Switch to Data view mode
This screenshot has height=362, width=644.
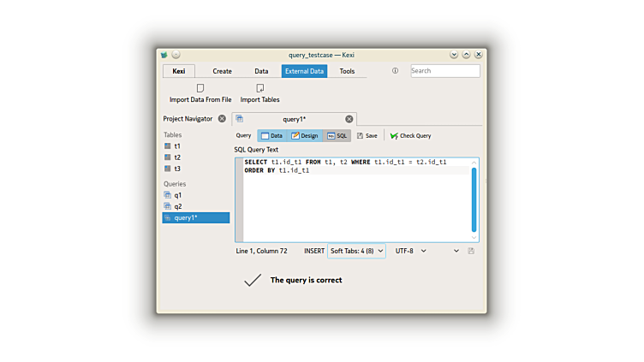coord(271,135)
